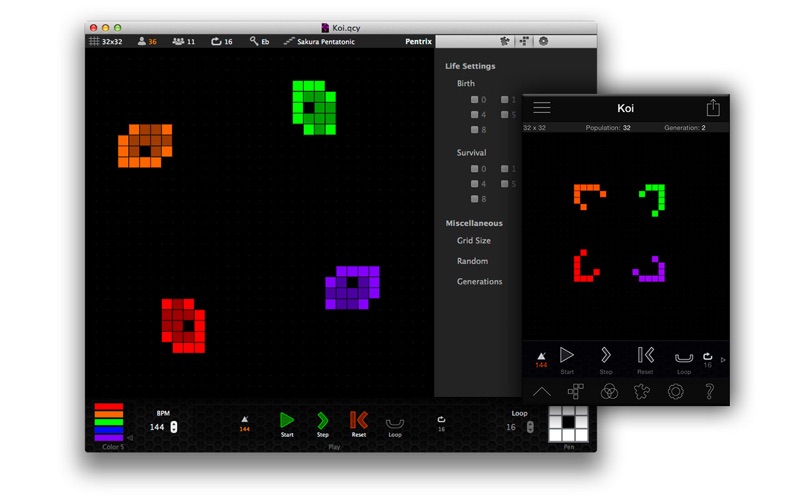Click the share icon in mobile Koi window

point(713,107)
